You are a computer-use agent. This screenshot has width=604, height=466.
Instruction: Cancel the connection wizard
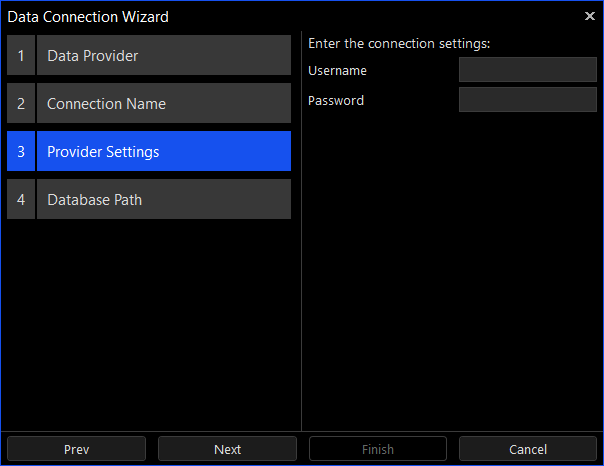(x=528, y=449)
